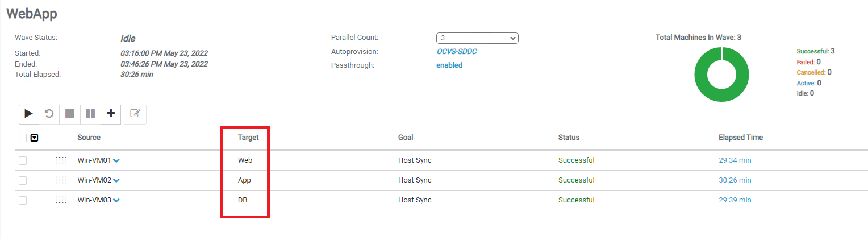868x240 pixels.
Task: Click the green donut chart
Action: [x=721, y=75]
